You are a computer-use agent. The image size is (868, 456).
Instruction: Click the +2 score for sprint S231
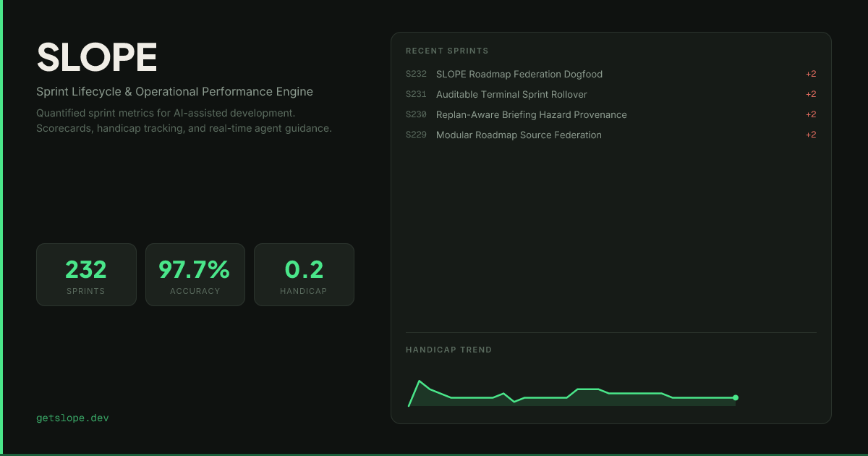coord(811,94)
